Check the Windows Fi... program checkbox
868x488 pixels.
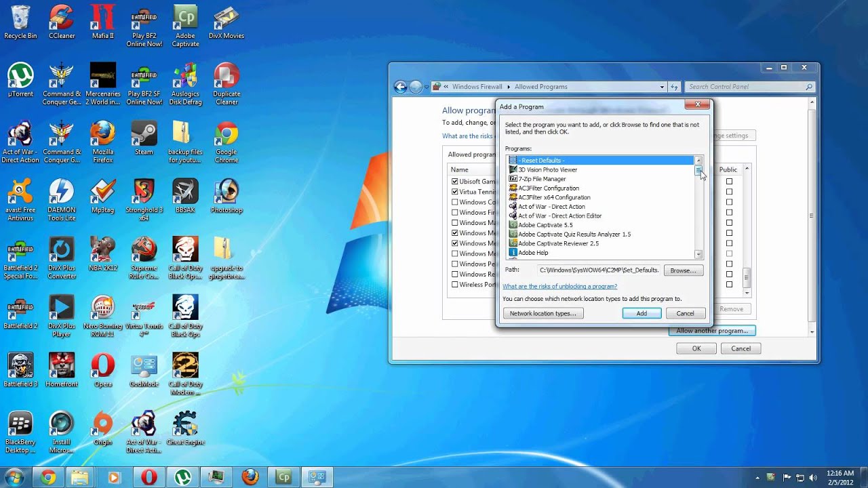point(455,212)
